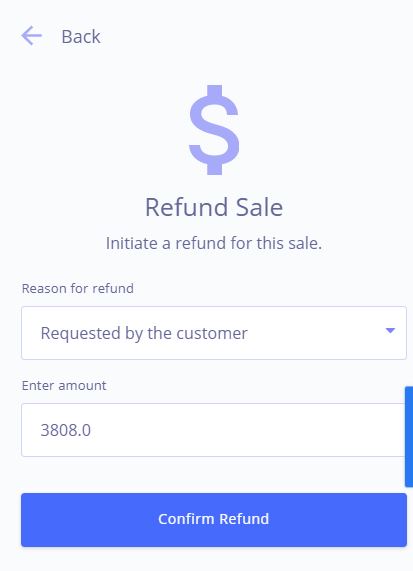The height and width of the screenshot is (571, 413).
Task: Click the Initiate a refund for this sale text
Action: click(x=214, y=243)
